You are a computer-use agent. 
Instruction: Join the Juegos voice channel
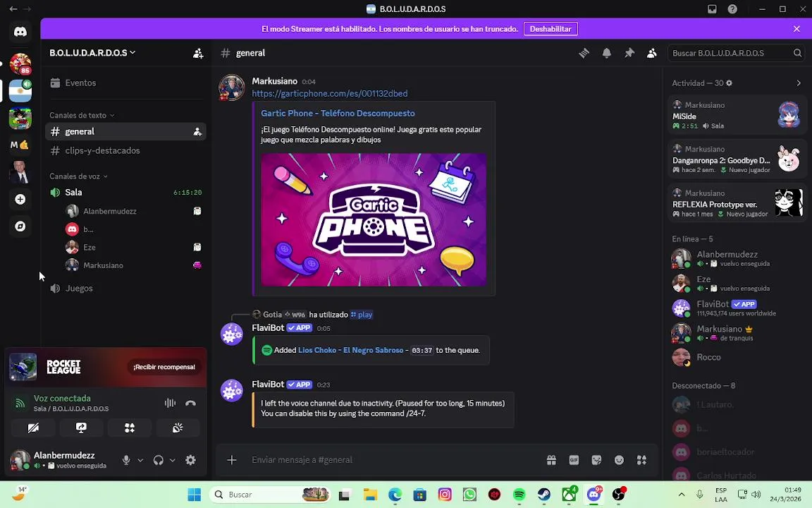point(125,288)
